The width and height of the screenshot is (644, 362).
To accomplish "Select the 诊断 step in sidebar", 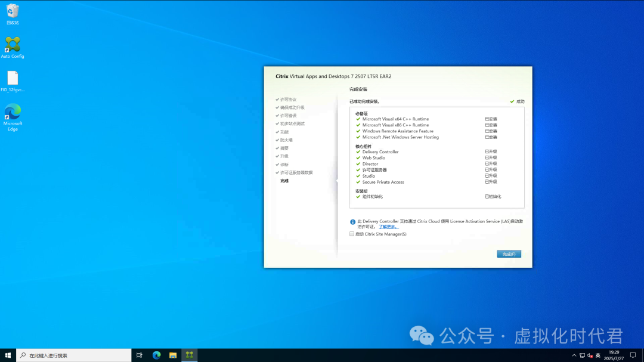I will coord(284,165).
